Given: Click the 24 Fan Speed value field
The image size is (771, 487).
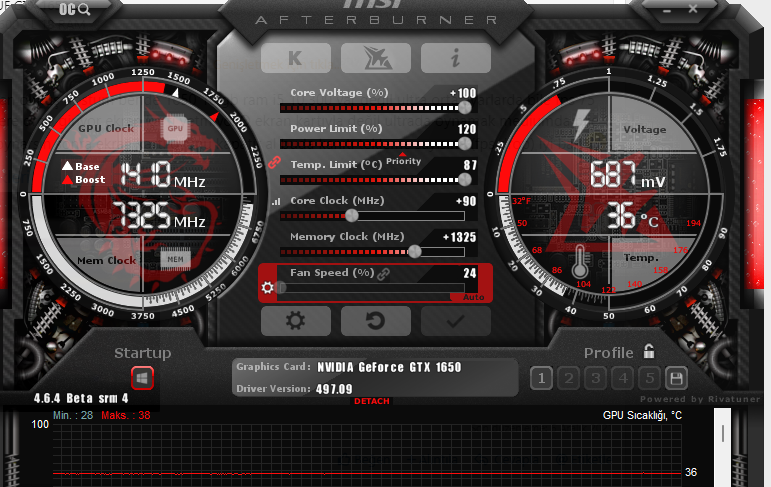Looking at the screenshot, I should pyautogui.click(x=470, y=273).
